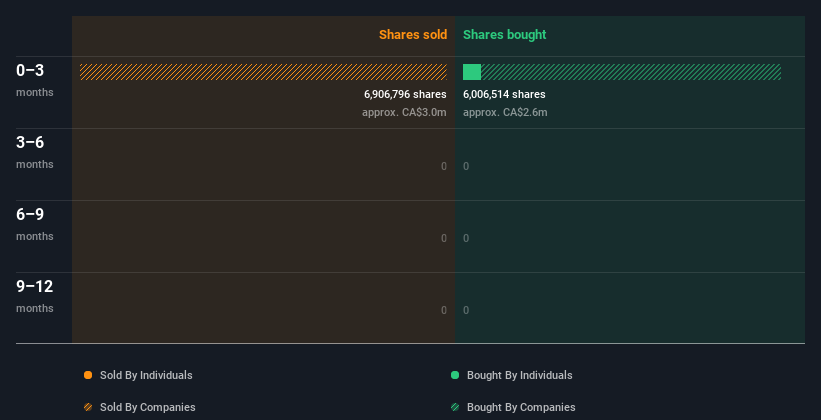Click the approx. CA$3.0m amount
Screen dimensions: 821x420
click(404, 112)
